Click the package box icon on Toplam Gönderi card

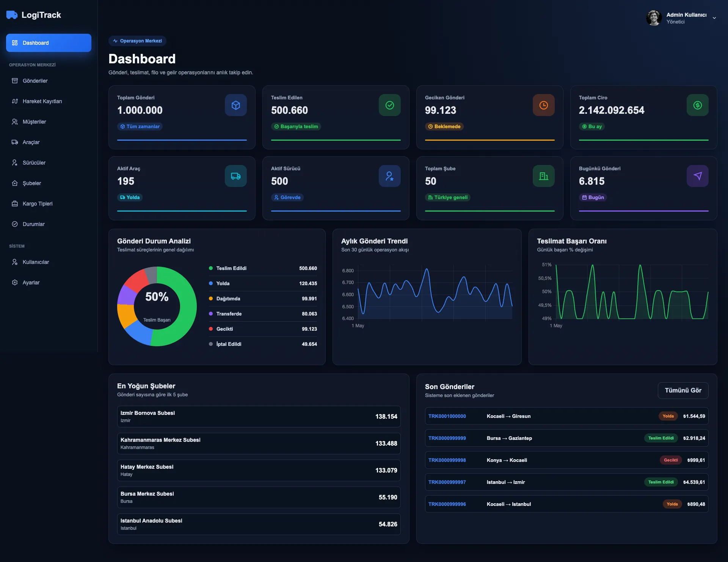point(236,105)
